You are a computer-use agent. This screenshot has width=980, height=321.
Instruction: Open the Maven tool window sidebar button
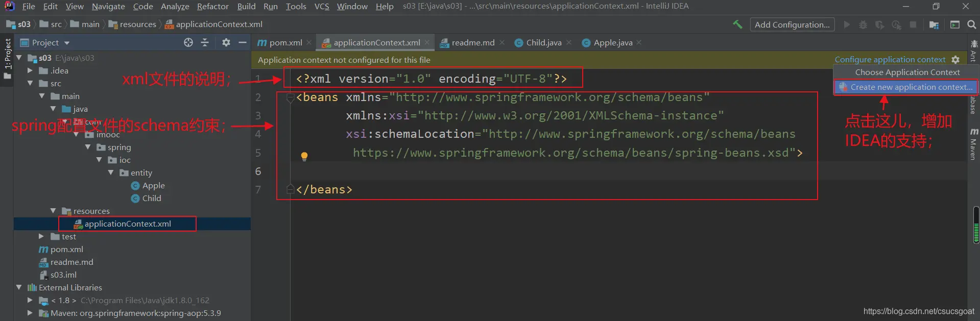[x=974, y=144]
